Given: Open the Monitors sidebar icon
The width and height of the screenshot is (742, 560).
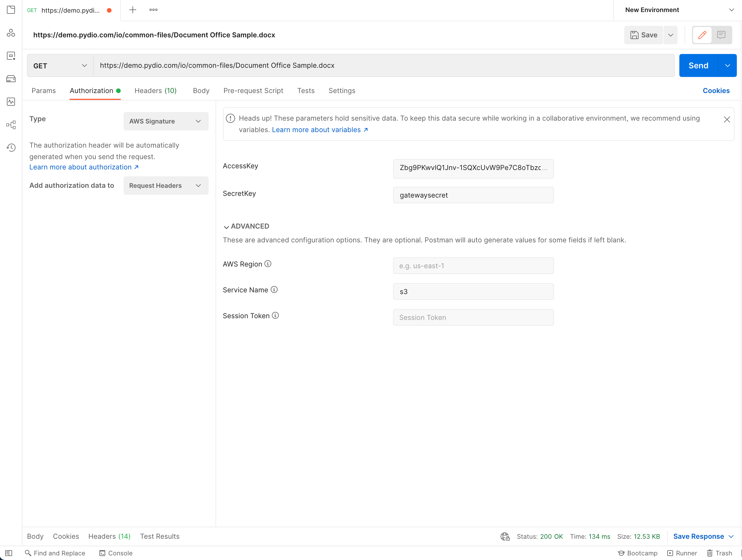Looking at the screenshot, I should click(x=11, y=102).
